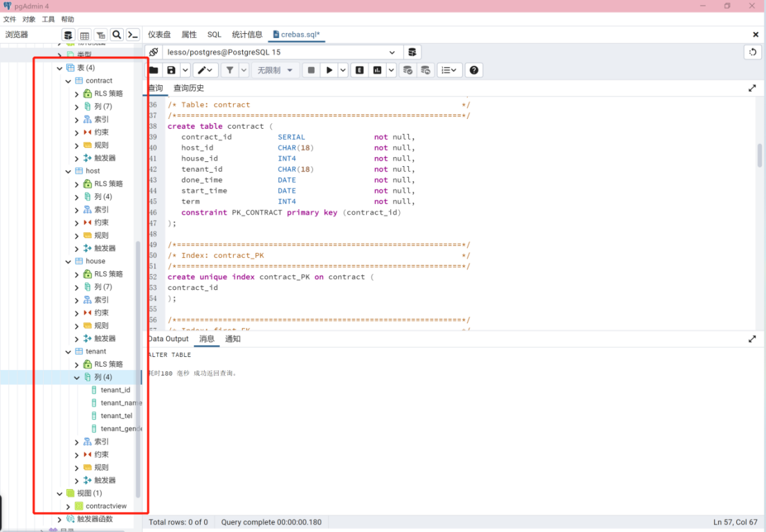Open the 无限制 row limit dropdown
This screenshot has width=766, height=532.
[x=275, y=70]
